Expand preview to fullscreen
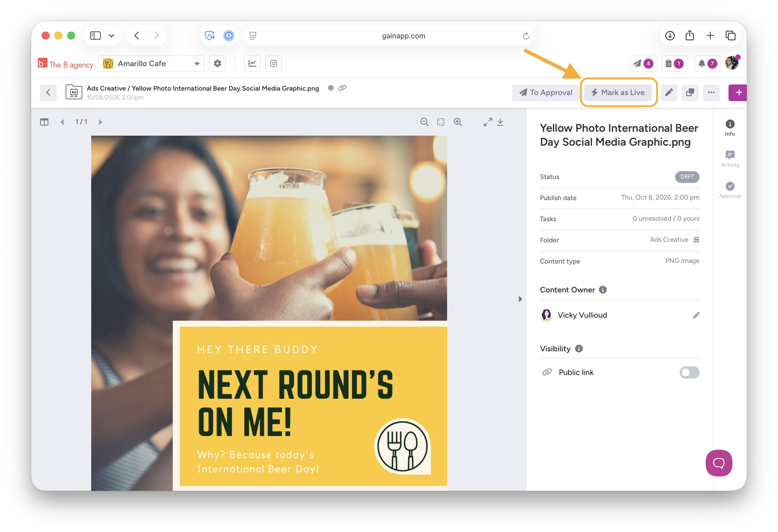The height and width of the screenshot is (532, 778). [x=487, y=122]
